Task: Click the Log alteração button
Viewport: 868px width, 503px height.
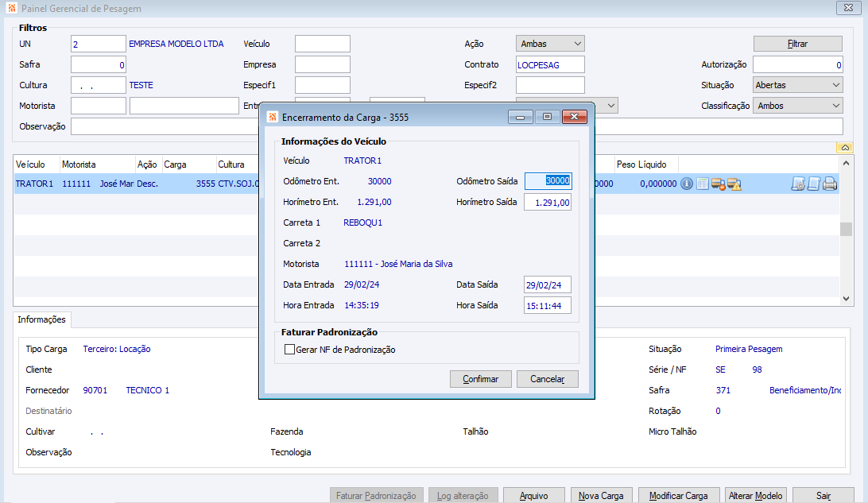Action: (463, 495)
